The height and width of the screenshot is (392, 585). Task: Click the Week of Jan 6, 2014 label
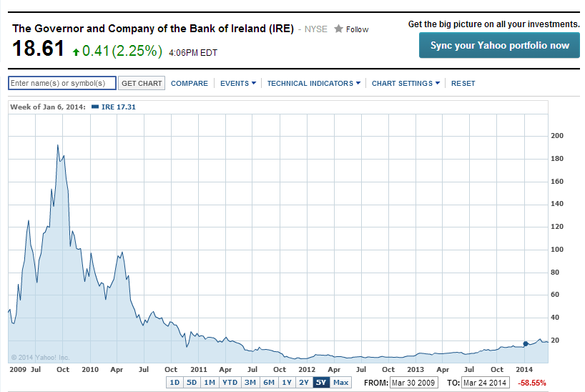pos(48,107)
